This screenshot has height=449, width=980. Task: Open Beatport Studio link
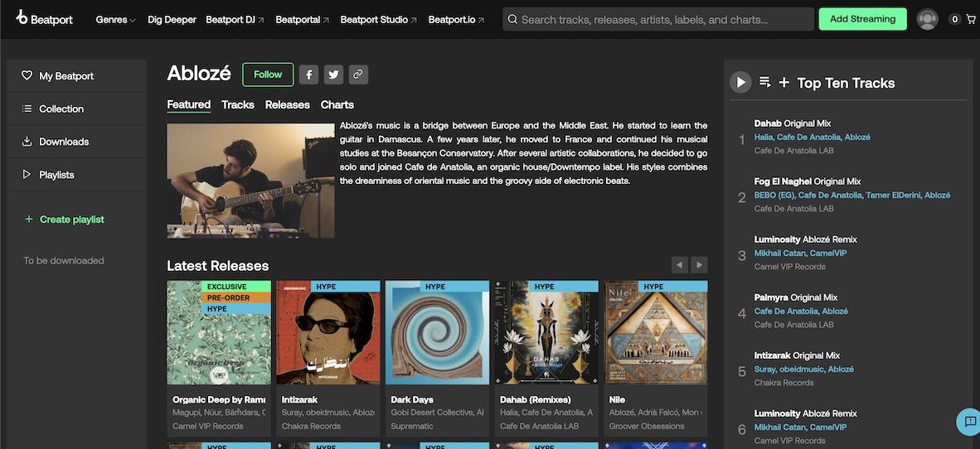pos(379,19)
